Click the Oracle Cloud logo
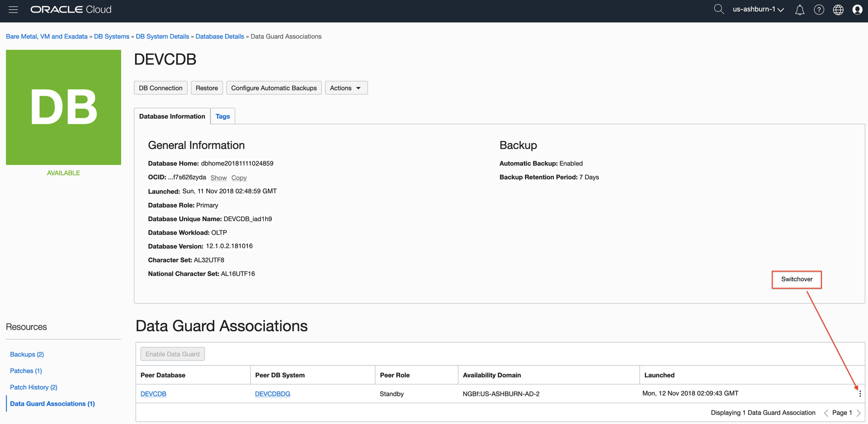 tap(71, 10)
